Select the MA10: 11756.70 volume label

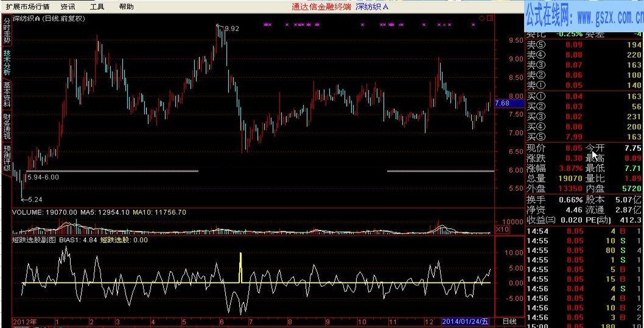(x=159, y=212)
